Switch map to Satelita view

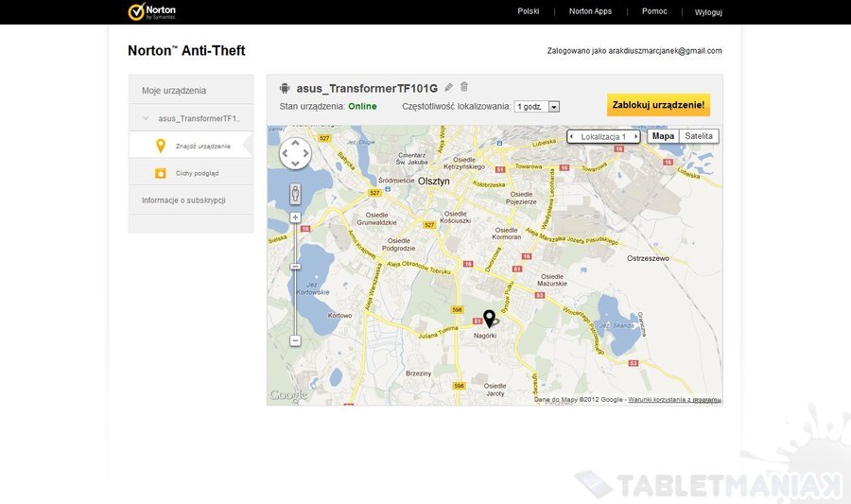699,136
